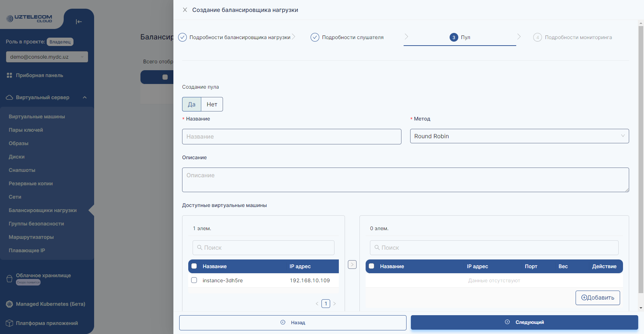Screen dimensions: 644x334
Task: Switch pool creation to Нет
Action: (x=211, y=104)
